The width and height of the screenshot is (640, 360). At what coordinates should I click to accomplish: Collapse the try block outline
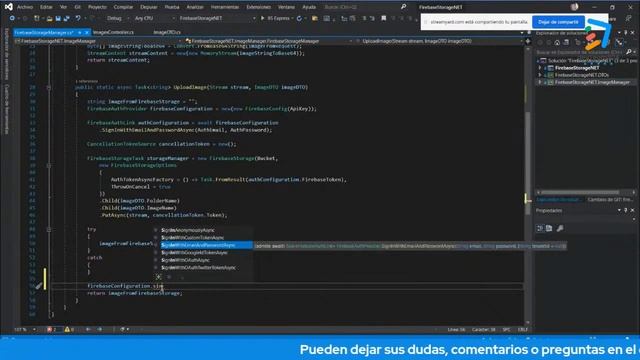click(49, 229)
